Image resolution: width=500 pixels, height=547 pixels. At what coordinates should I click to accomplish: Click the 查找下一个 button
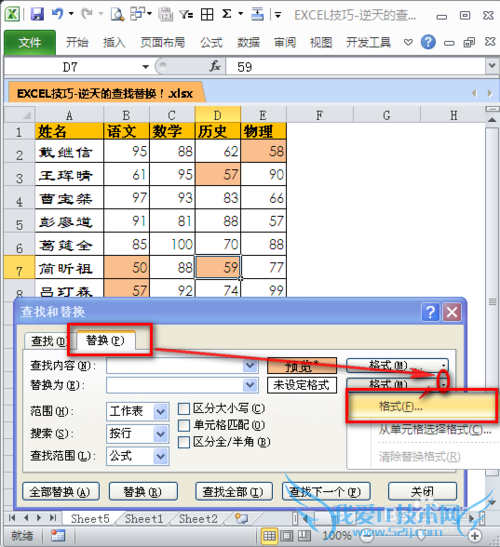coord(326,492)
